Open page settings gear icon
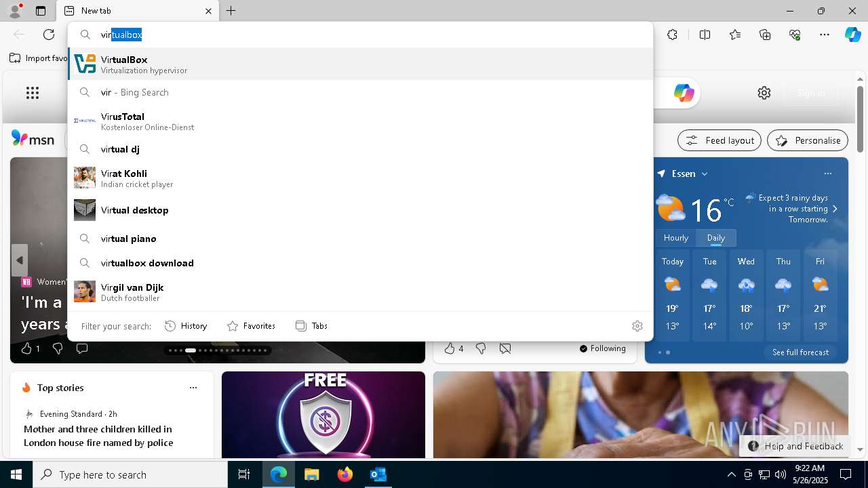This screenshot has width=868, height=488. pos(764,93)
